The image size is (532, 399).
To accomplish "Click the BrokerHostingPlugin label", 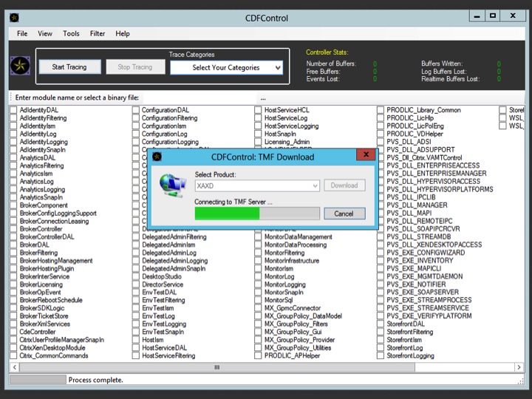I will coord(47,269).
